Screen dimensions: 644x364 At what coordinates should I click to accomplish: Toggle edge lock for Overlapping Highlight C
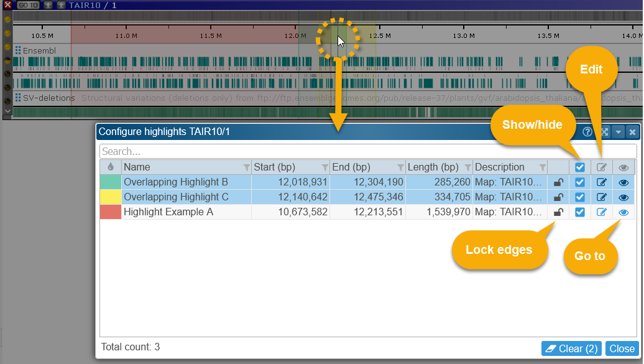click(x=559, y=197)
